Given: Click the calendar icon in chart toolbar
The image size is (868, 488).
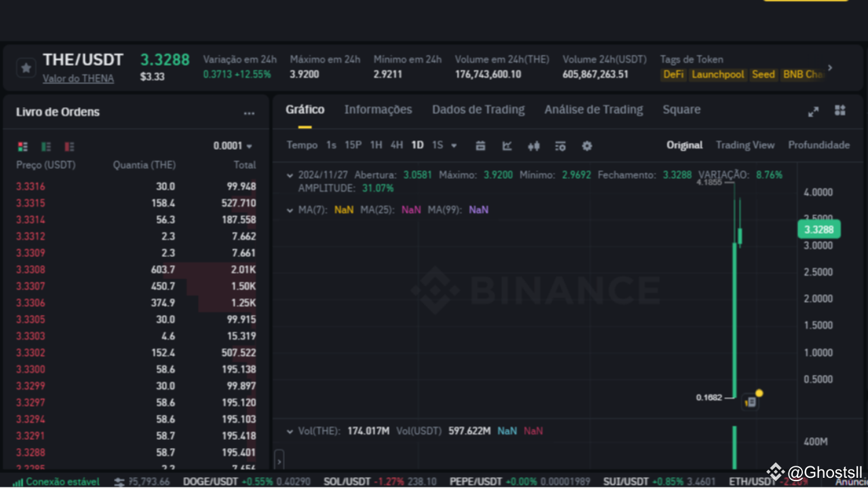Looking at the screenshot, I should [x=480, y=146].
